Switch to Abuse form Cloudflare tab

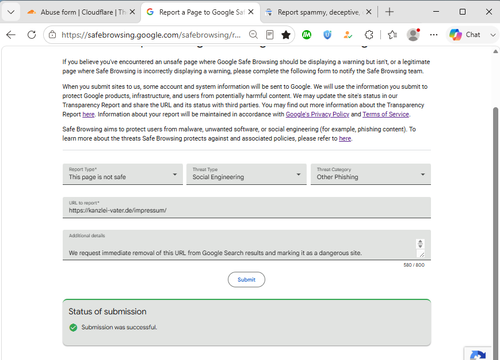(x=81, y=12)
